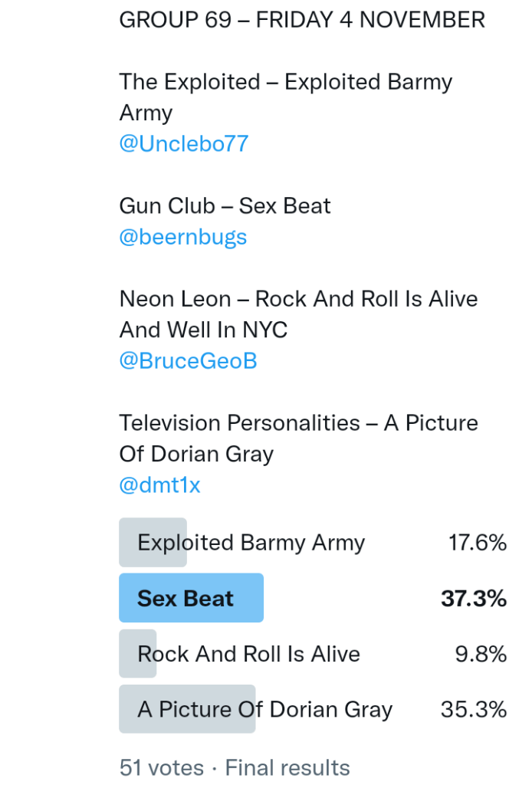Visit the @BruceGeoB profile link
This screenshot has height=785, width=532.
click(188, 361)
